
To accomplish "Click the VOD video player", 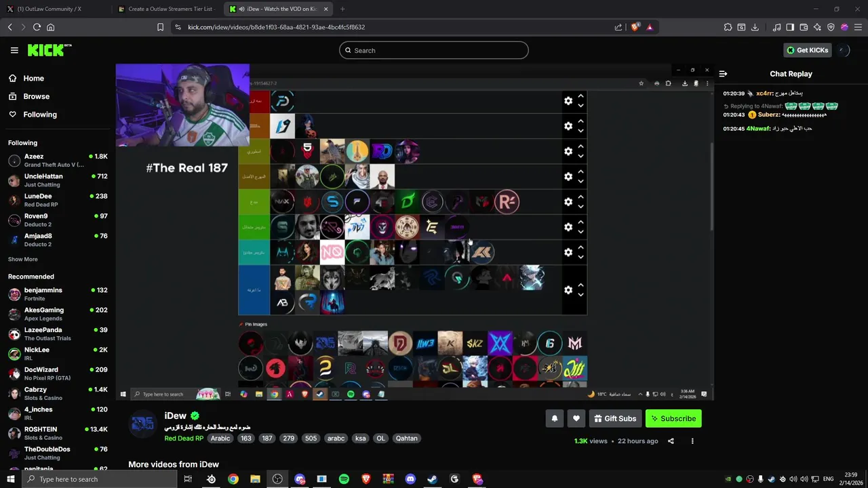I will 414,232.
